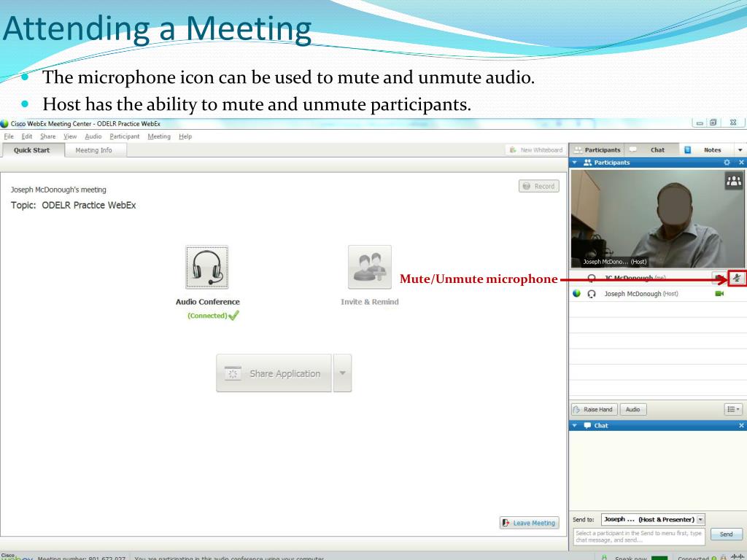Image resolution: width=747 pixels, height=560 pixels.
Task: Select the Participants panel tab
Action: pos(597,149)
